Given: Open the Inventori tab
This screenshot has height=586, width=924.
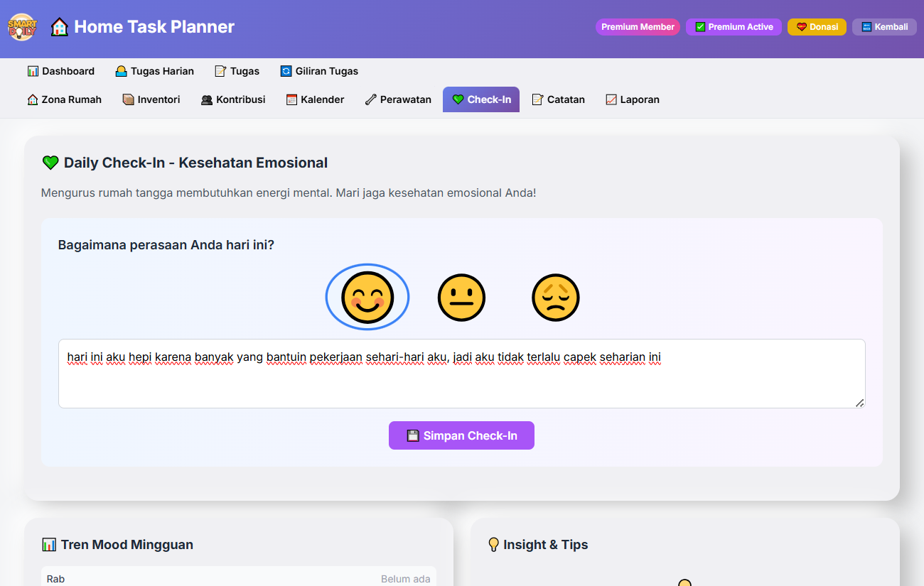Looking at the screenshot, I should 151,99.
